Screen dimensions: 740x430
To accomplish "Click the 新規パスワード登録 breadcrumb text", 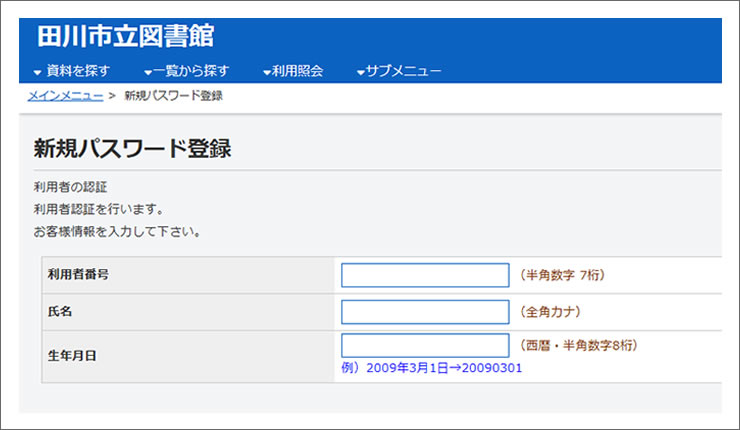I will pyautogui.click(x=174, y=96).
